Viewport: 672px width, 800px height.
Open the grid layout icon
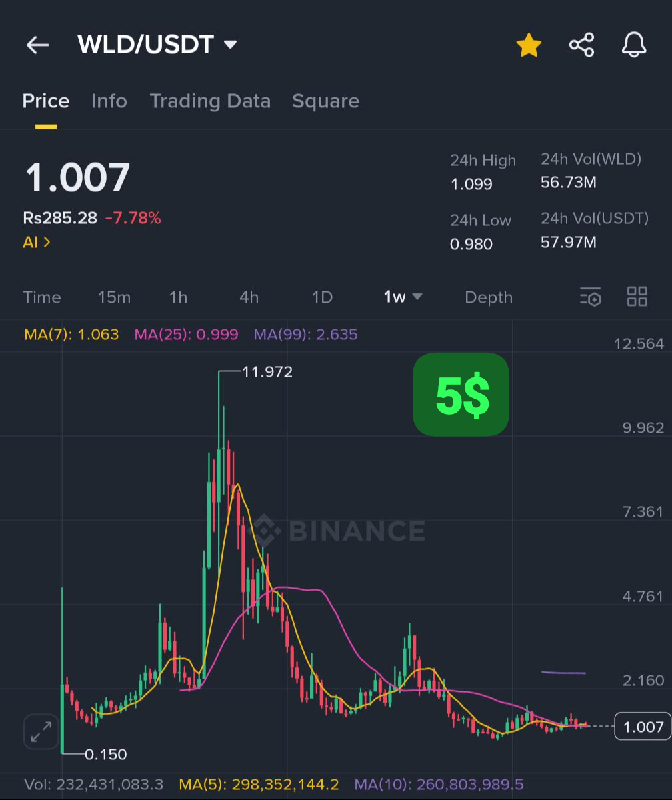click(x=637, y=297)
